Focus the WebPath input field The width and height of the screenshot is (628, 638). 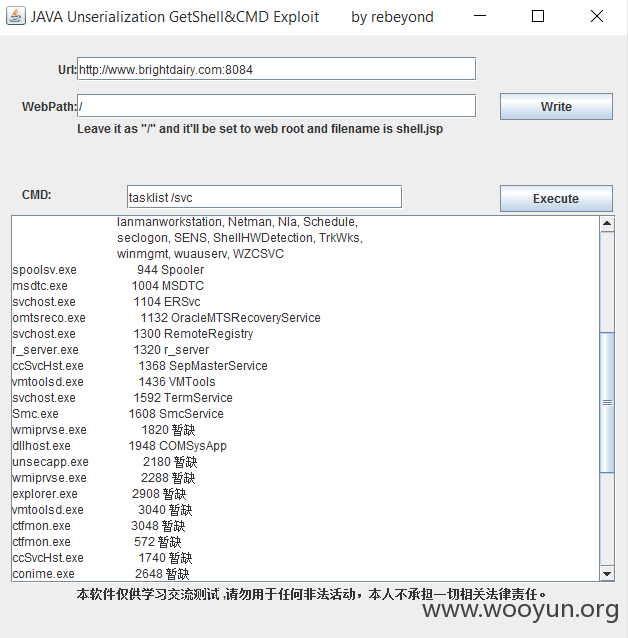[x=276, y=106]
